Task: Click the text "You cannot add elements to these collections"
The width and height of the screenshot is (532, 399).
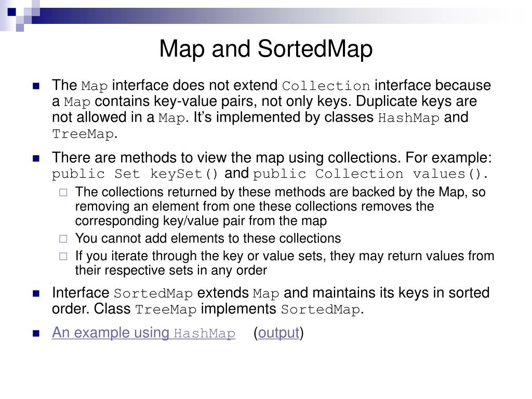Action: [208, 238]
